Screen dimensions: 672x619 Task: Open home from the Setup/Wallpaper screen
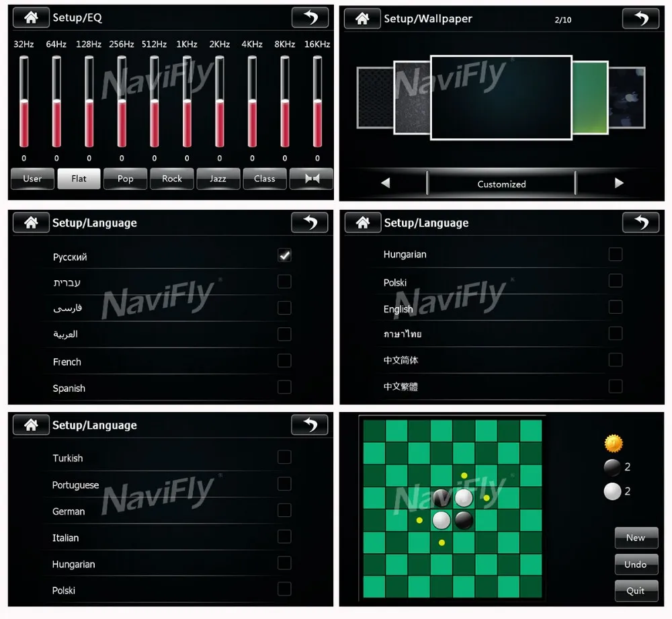click(x=362, y=18)
